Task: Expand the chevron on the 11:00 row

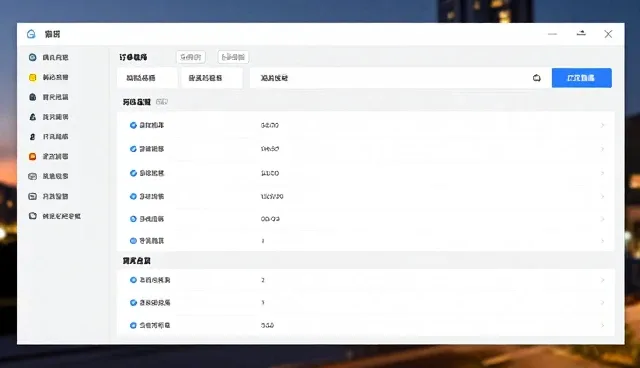Action: pyautogui.click(x=602, y=173)
